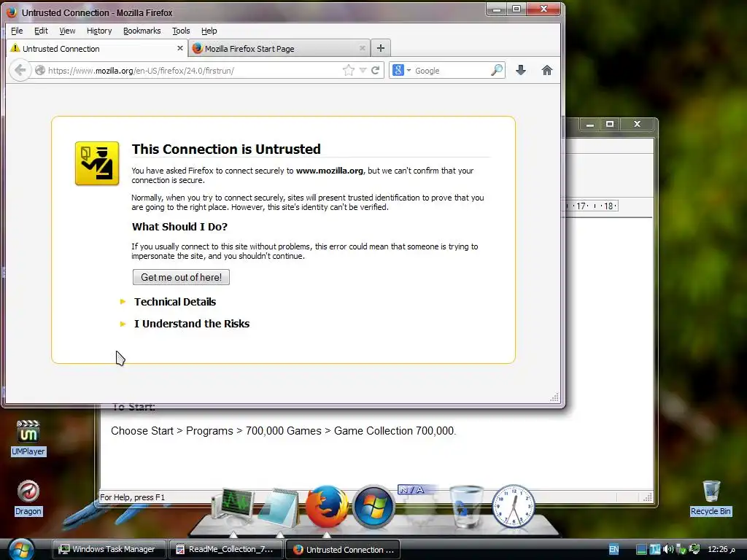Open the History menu

[99, 31]
